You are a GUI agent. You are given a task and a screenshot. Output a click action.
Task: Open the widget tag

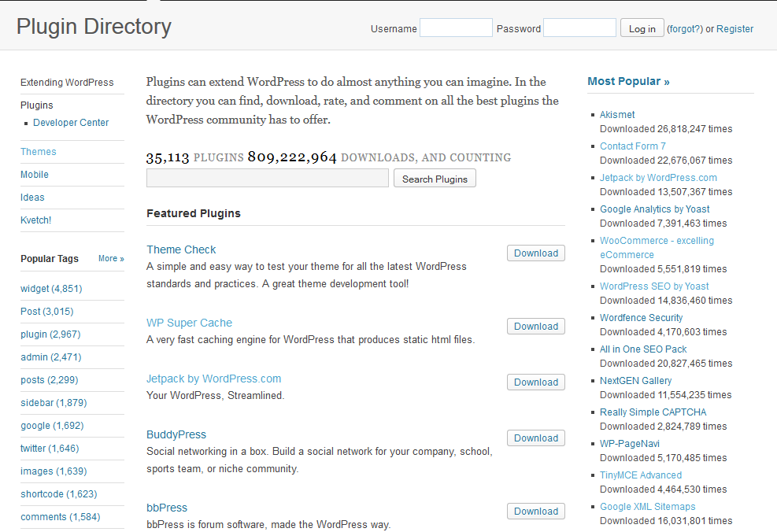tap(51, 288)
